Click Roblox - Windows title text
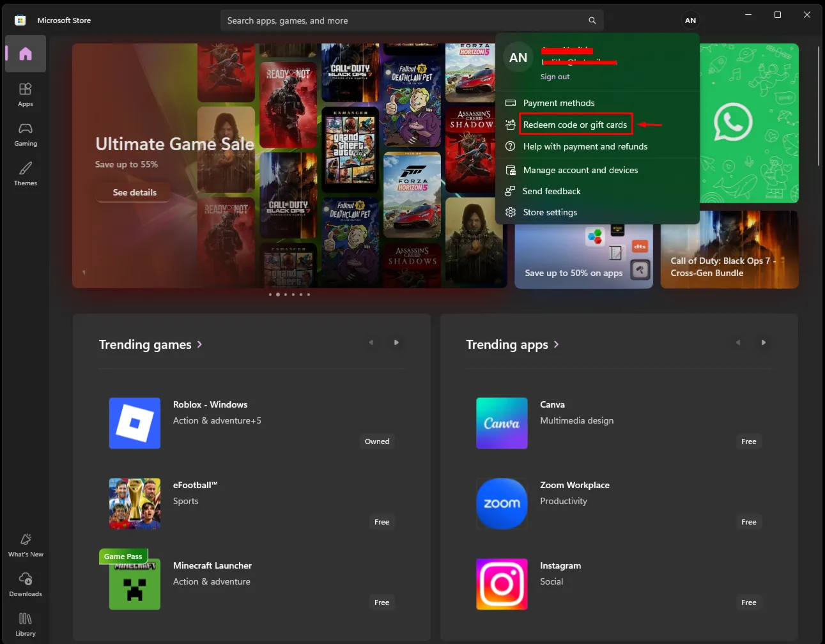This screenshot has width=825, height=644. [x=210, y=404]
